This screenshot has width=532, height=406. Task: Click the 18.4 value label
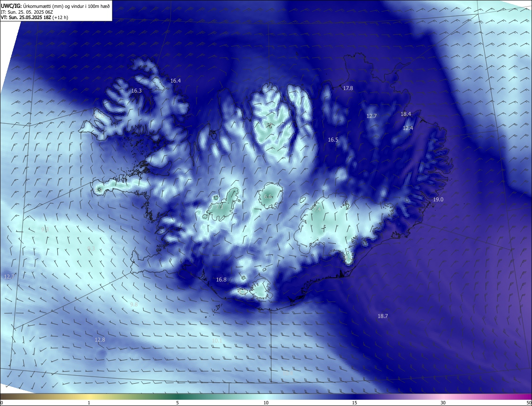click(406, 114)
